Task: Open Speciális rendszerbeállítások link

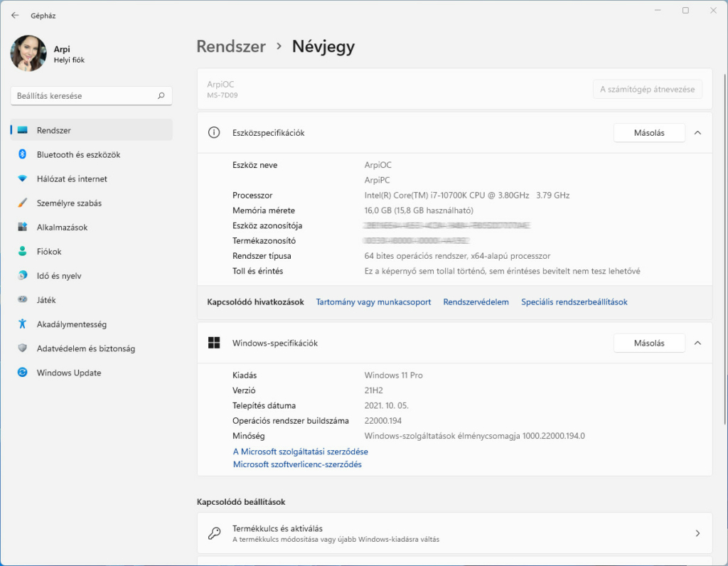Action: coord(574,302)
